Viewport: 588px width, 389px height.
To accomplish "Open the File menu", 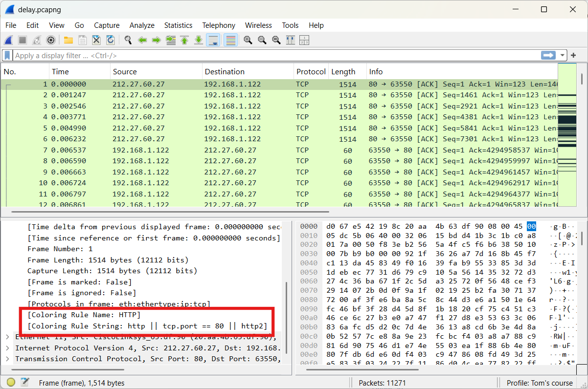I will (x=11, y=25).
